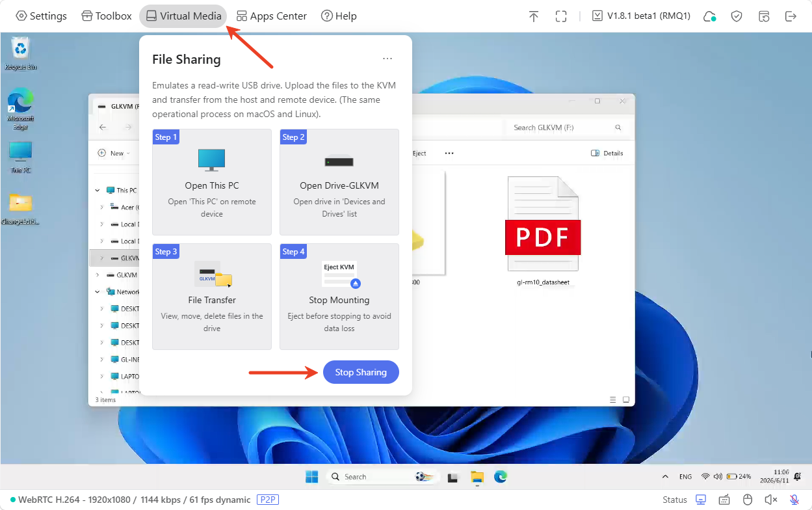Click the mouse status icon
Viewport: 812px width, 510px height.
(x=748, y=500)
